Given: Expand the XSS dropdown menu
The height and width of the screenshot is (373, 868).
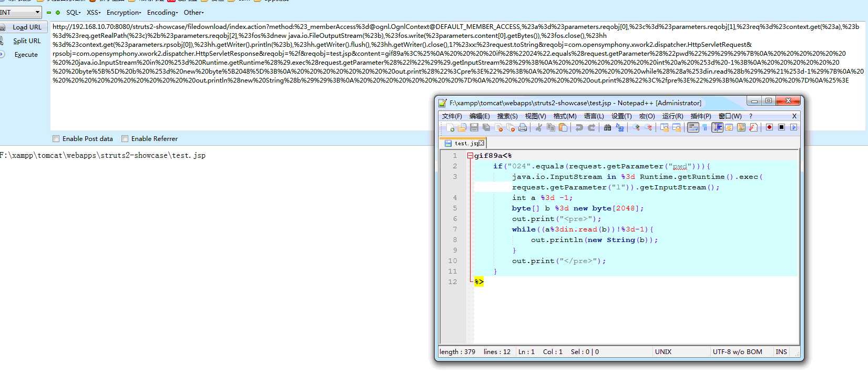Looking at the screenshot, I should point(94,13).
